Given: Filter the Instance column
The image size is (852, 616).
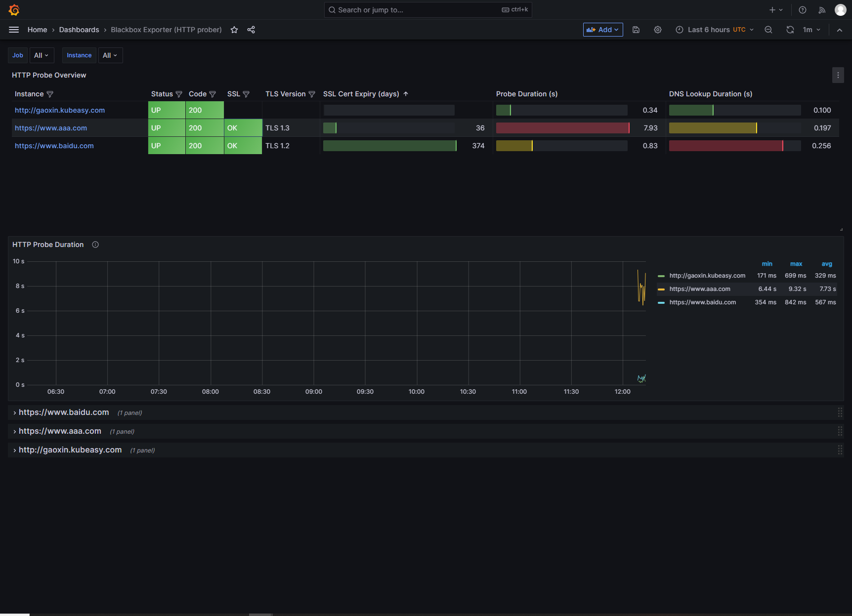Looking at the screenshot, I should (50, 94).
